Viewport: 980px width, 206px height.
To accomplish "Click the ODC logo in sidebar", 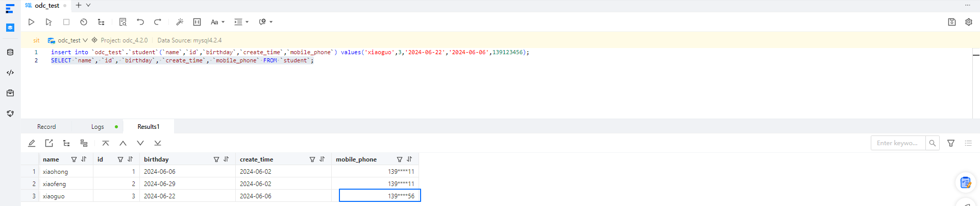I will tap(10, 9).
